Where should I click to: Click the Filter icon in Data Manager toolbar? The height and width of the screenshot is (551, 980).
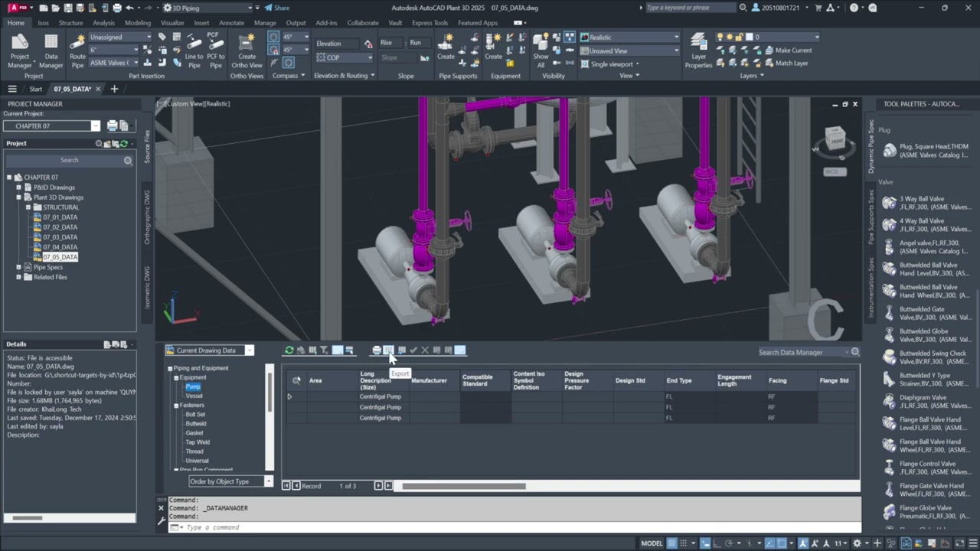point(324,350)
